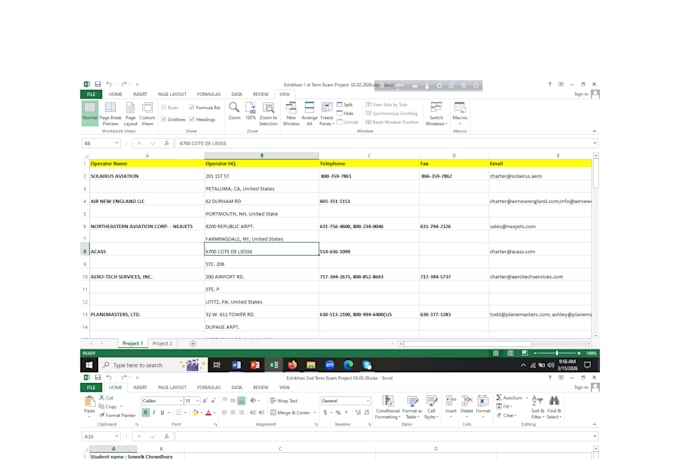
Task: Choose fill color bucket
Action: click(195, 413)
